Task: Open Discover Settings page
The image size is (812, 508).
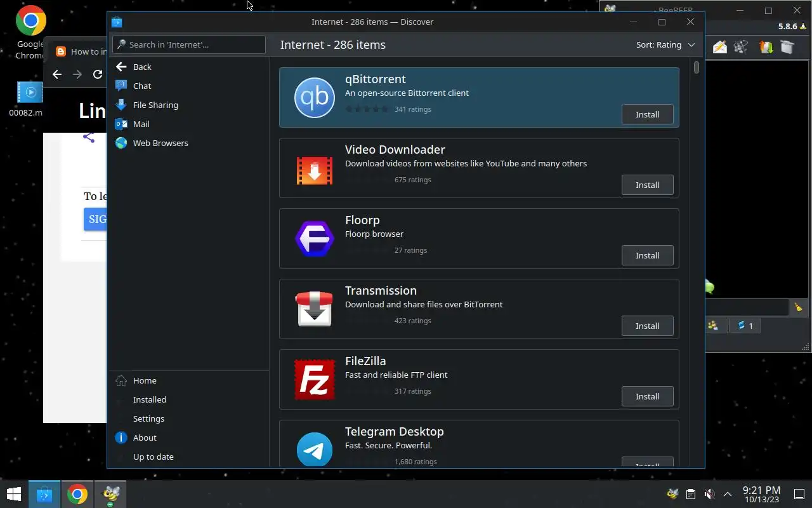Action: (x=189, y=418)
